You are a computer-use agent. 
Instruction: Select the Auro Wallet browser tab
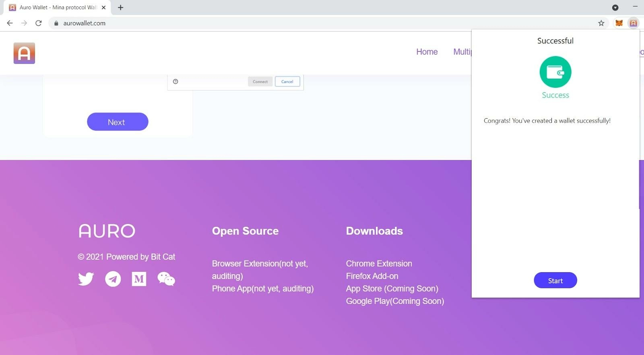pyautogui.click(x=58, y=7)
